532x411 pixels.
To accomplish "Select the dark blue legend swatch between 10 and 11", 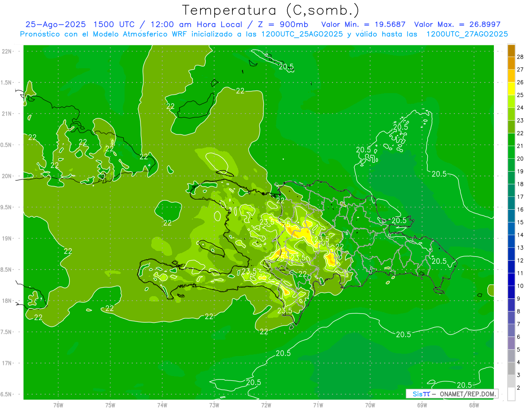I will tap(511, 279).
